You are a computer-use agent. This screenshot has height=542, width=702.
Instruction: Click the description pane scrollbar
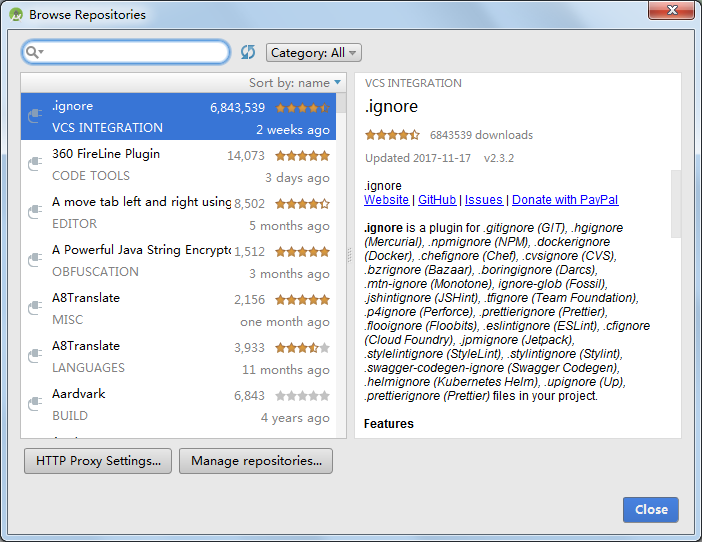[x=676, y=204]
